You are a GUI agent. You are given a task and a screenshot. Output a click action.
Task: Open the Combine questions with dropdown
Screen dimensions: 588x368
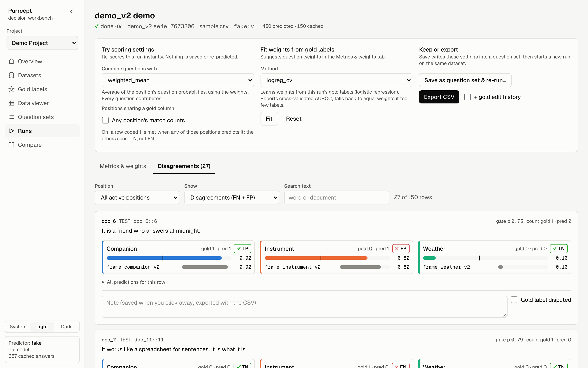click(x=178, y=80)
